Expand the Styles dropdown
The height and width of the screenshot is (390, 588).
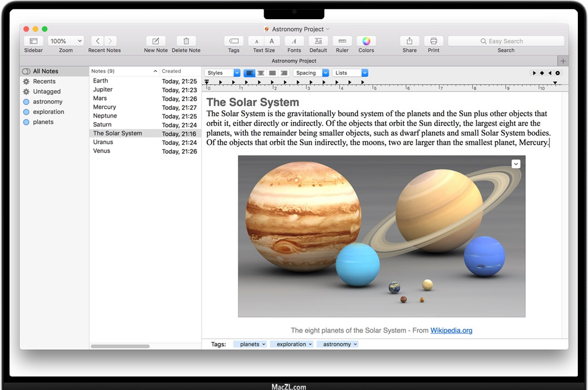tap(223, 73)
